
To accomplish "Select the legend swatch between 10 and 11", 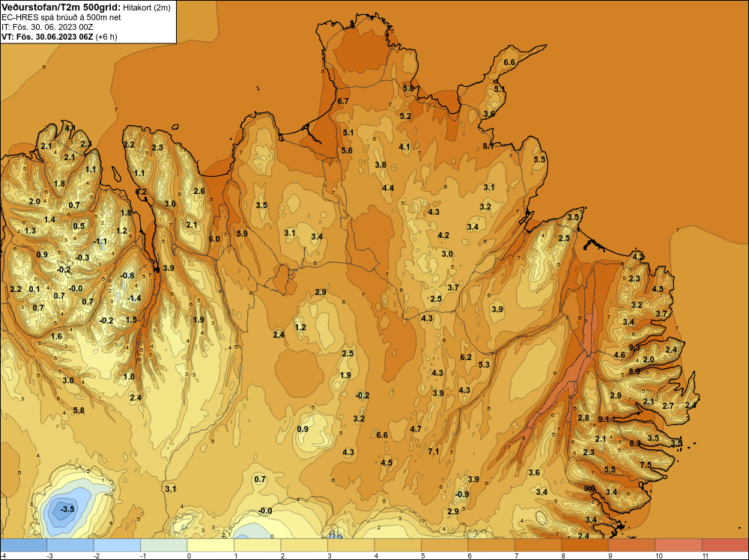I will pyautogui.click(x=679, y=545).
